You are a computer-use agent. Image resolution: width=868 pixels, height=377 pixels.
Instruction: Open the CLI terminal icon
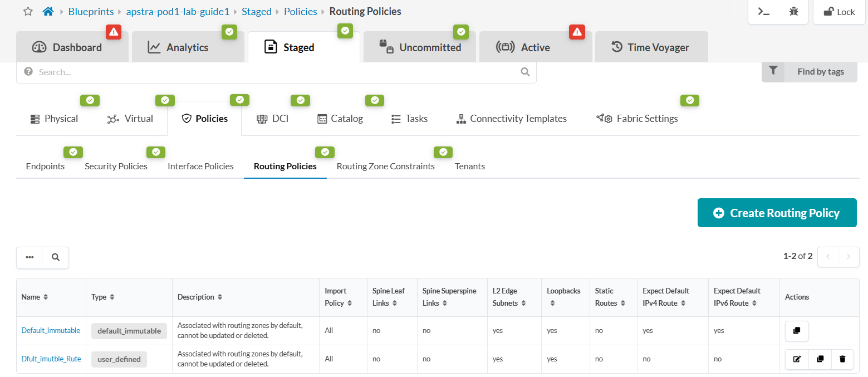[x=764, y=12]
